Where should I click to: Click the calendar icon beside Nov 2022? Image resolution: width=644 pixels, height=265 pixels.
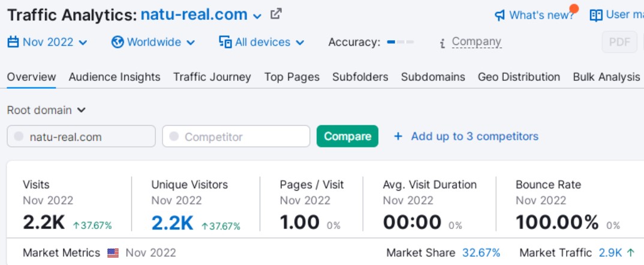pos(13,42)
